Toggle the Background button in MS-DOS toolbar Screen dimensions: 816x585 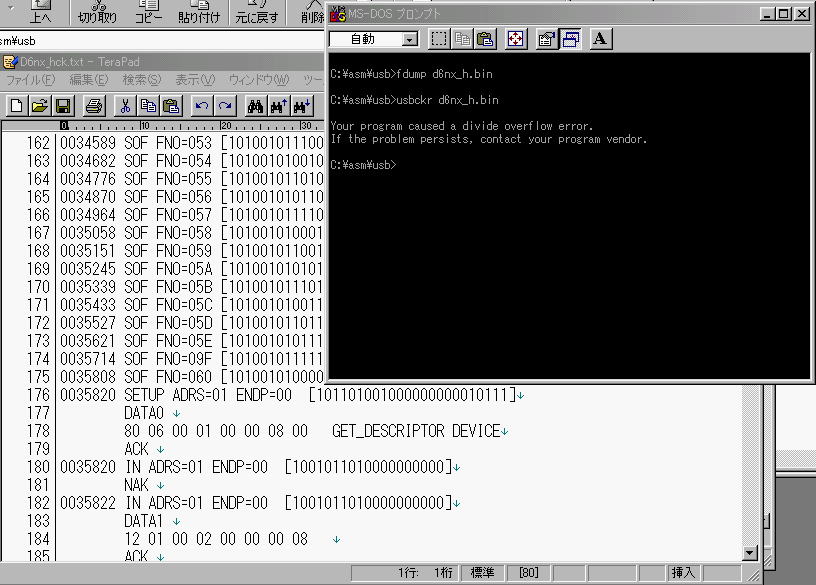point(570,39)
